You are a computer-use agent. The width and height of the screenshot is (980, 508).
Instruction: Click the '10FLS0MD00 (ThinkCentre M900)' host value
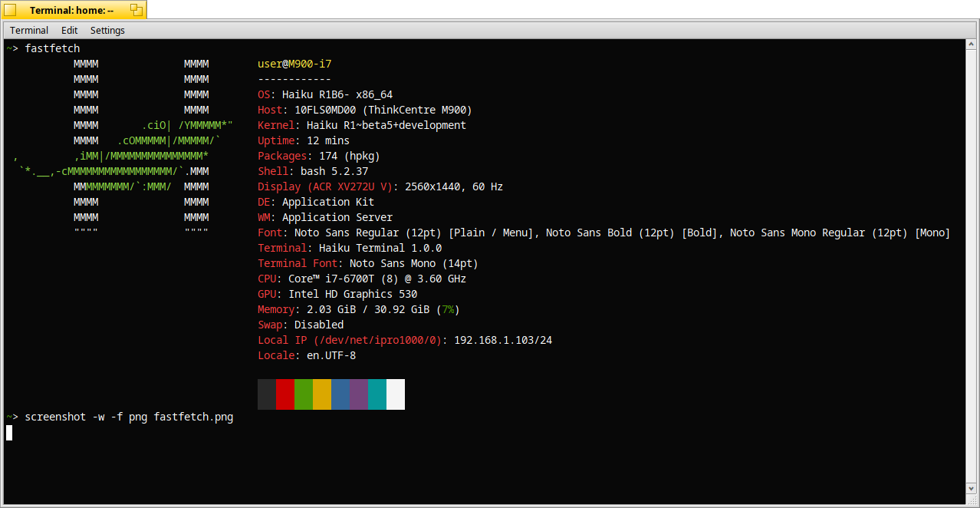383,110
